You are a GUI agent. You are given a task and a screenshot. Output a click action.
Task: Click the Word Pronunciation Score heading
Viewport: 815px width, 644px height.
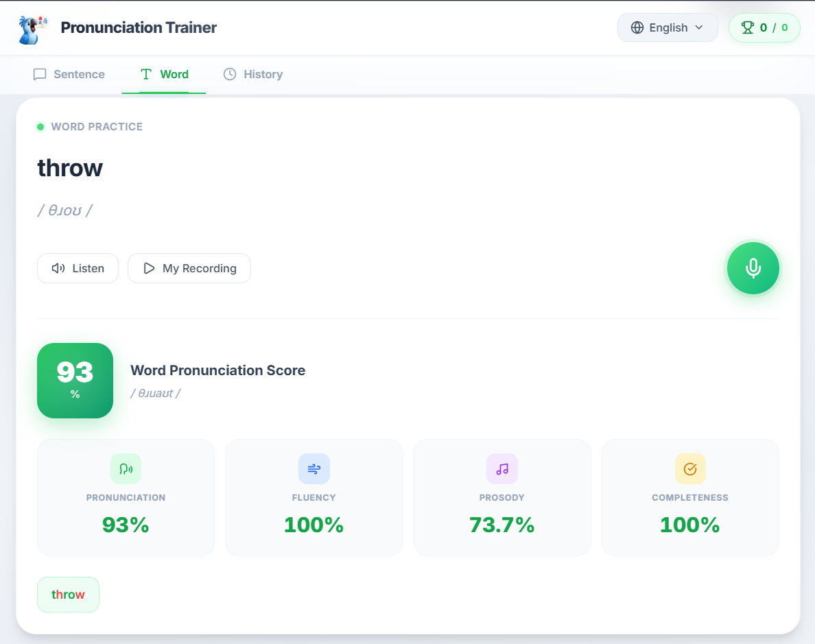[x=217, y=370]
